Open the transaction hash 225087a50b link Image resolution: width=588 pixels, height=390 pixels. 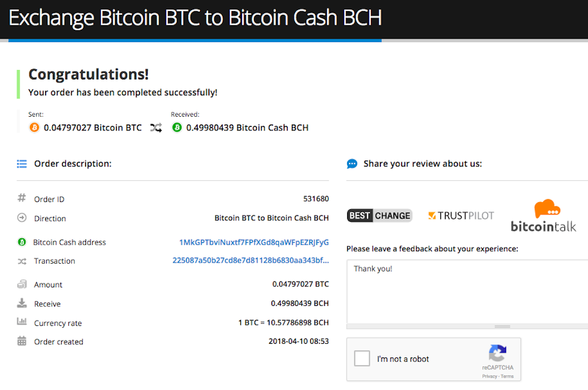pyautogui.click(x=250, y=260)
